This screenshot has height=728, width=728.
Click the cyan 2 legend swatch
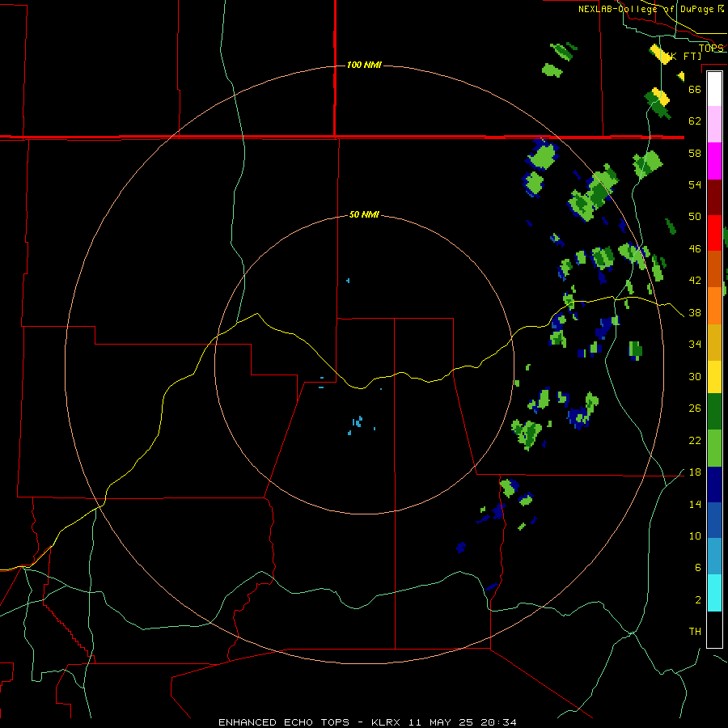pos(714,593)
